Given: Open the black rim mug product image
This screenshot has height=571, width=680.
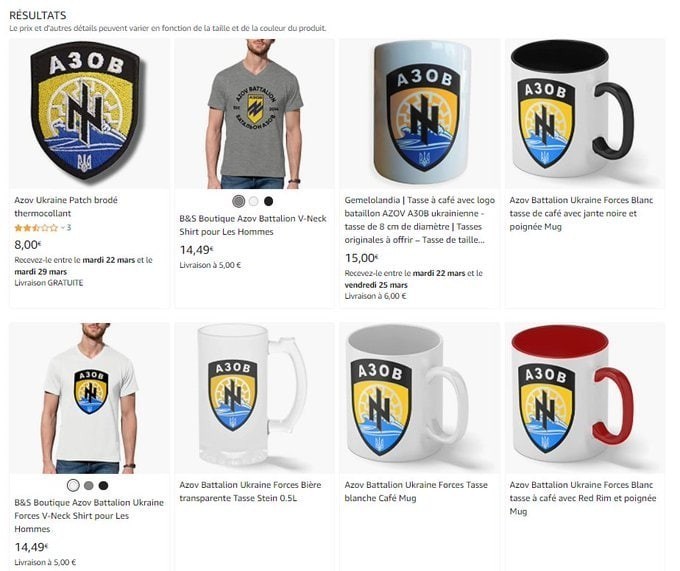Looking at the screenshot, I should tap(585, 114).
